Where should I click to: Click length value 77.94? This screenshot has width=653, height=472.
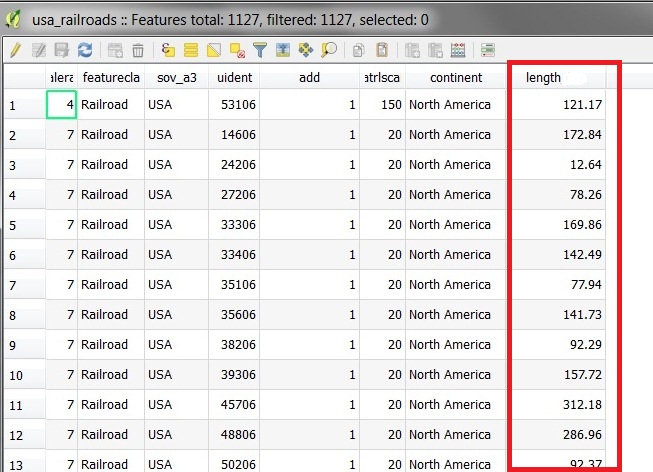click(586, 285)
